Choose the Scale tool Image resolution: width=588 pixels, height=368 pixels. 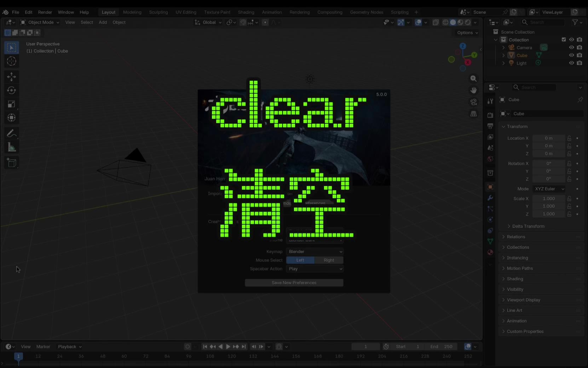(x=11, y=104)
